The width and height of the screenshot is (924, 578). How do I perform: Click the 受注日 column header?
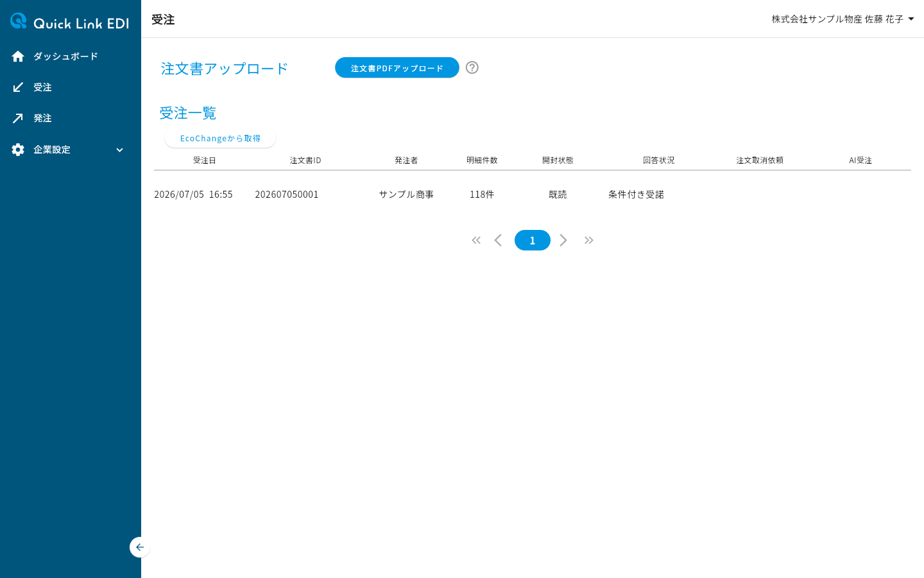(x=205, y=161)
